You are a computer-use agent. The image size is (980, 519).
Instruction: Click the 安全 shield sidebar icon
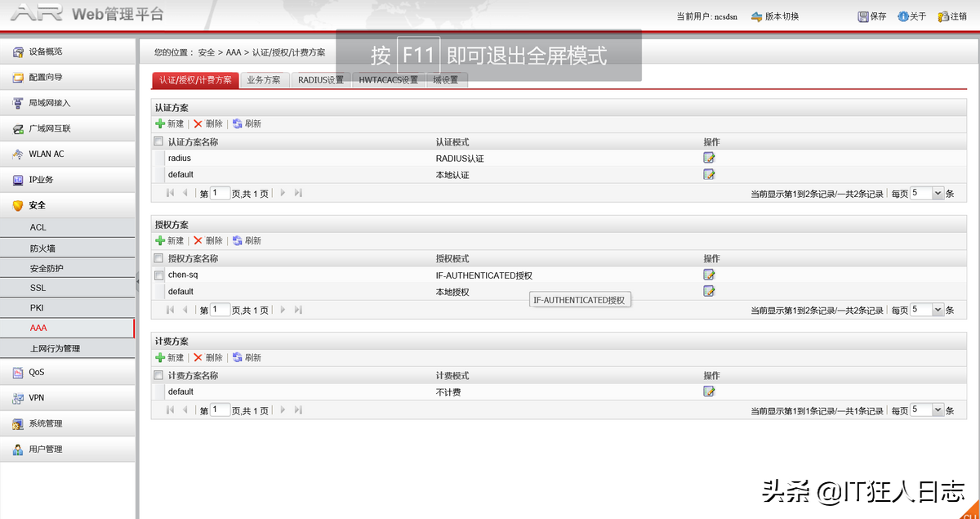tap(18, 205)
